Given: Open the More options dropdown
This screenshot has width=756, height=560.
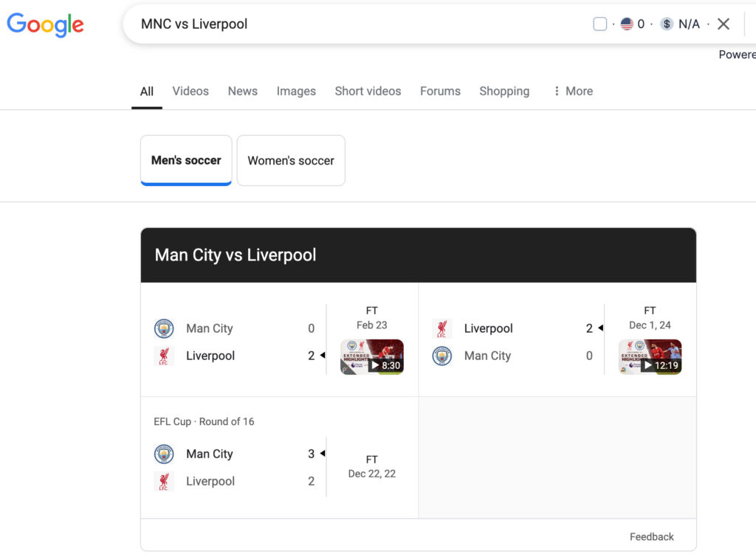Looking at the screenshot, I should click(x=573, y=91).
